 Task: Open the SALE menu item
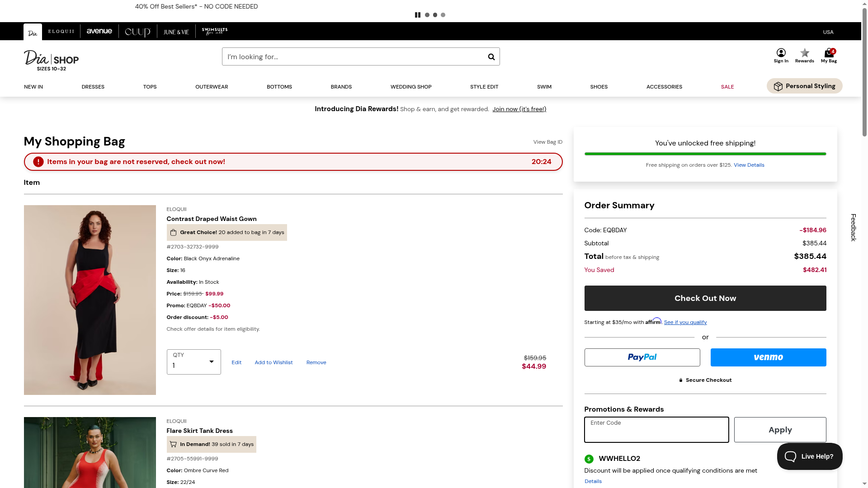click(x=727, y=87)
